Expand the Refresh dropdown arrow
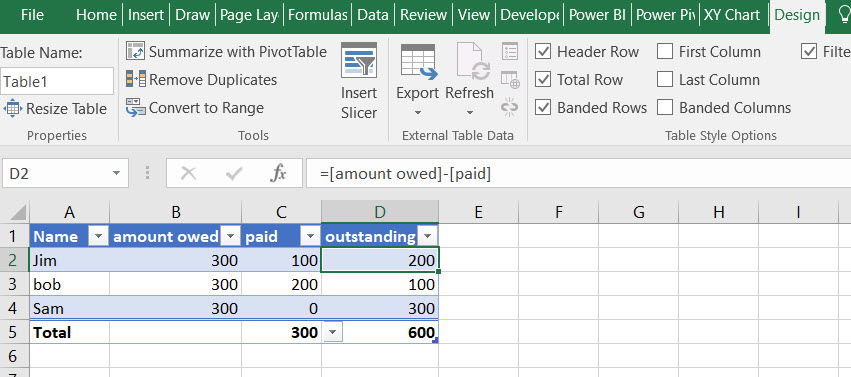Image resolution: width=851 pixels, height=377 pixels. click(470, 113)
